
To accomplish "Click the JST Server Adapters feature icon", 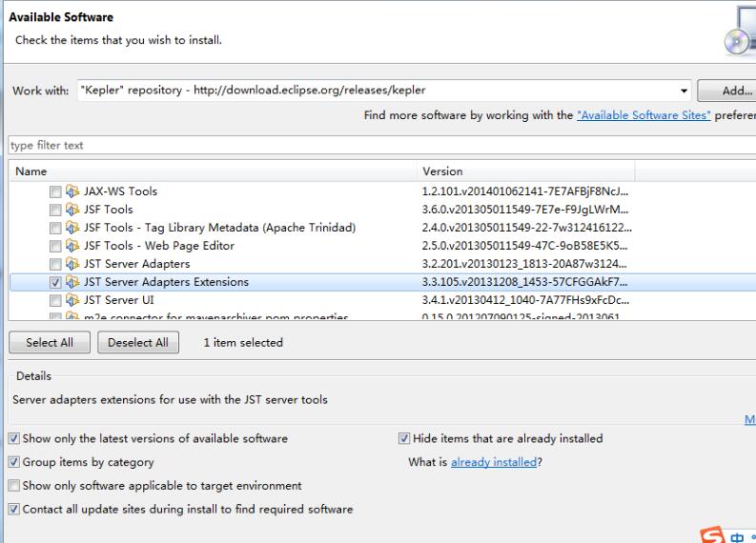I will (72, 264).
